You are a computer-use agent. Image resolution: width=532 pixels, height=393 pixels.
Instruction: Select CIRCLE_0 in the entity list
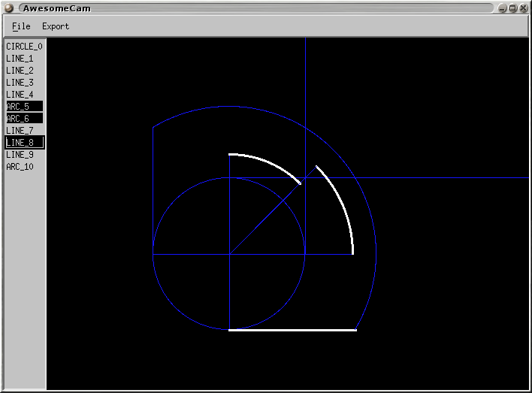25,47
